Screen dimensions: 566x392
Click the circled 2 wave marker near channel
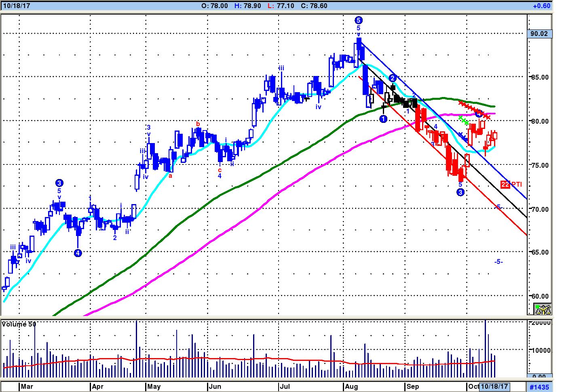393,78
